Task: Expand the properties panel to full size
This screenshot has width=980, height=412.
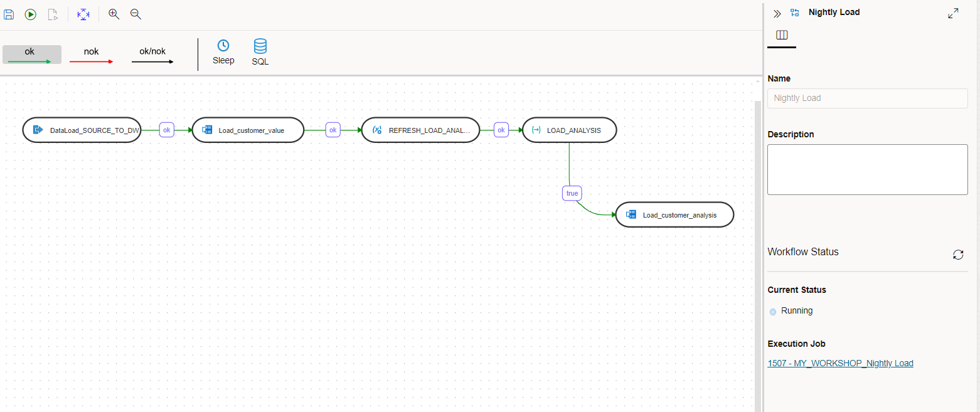Action: (x=953, y=13)
